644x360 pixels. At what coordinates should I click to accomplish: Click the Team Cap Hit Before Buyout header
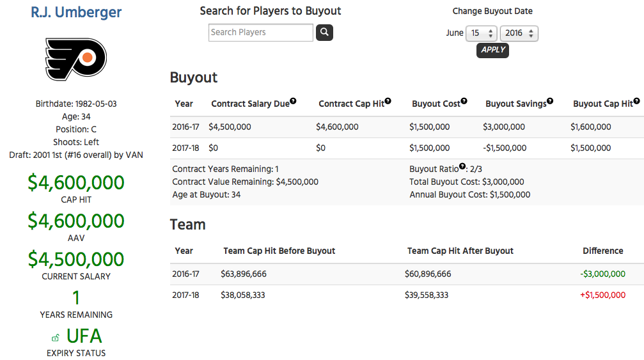(279, 251)
